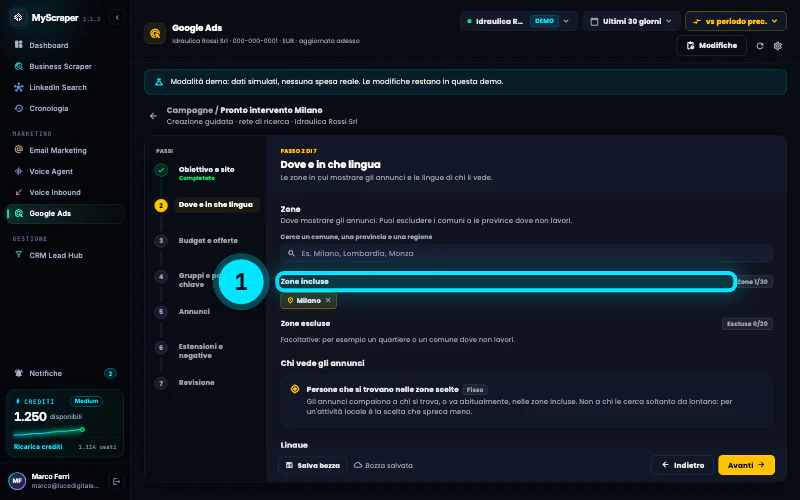Go back using the arrow beside Campagne
Screen dimensions: 800x500
point(153,116)
